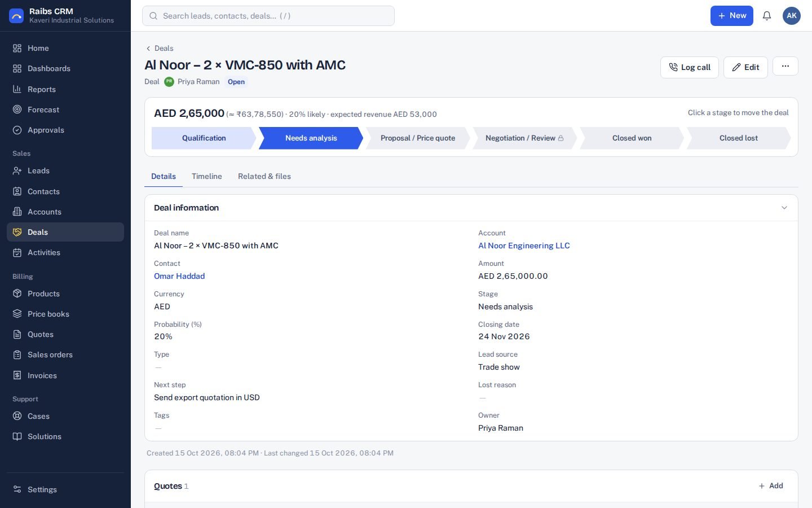Screen dimensions: 812x508
Task: Collapse the Deal information section
Action: point(784,208)
